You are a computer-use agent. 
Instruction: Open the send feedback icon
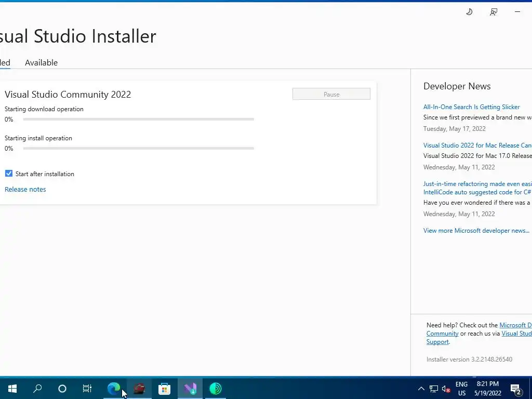click(x=494, y=12)
